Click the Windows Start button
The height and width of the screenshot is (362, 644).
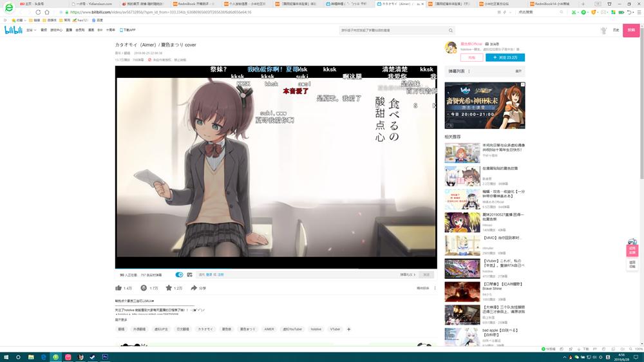tap(6, 357)
